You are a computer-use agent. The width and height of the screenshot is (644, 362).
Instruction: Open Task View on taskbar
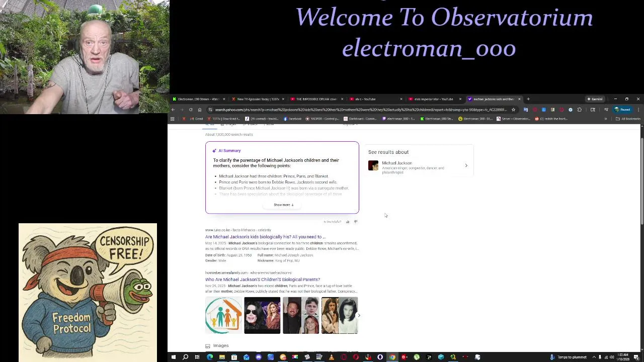(x=197, y=357)
